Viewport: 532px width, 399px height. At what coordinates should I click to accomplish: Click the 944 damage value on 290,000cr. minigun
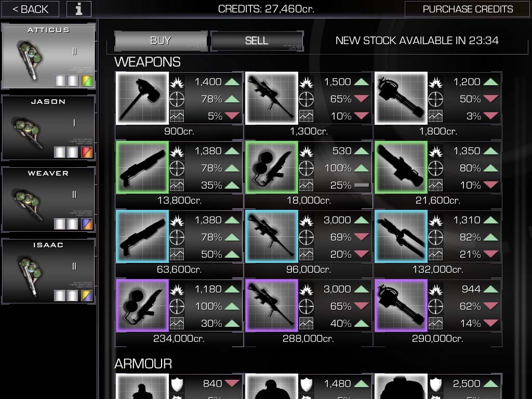coord(471,289)
